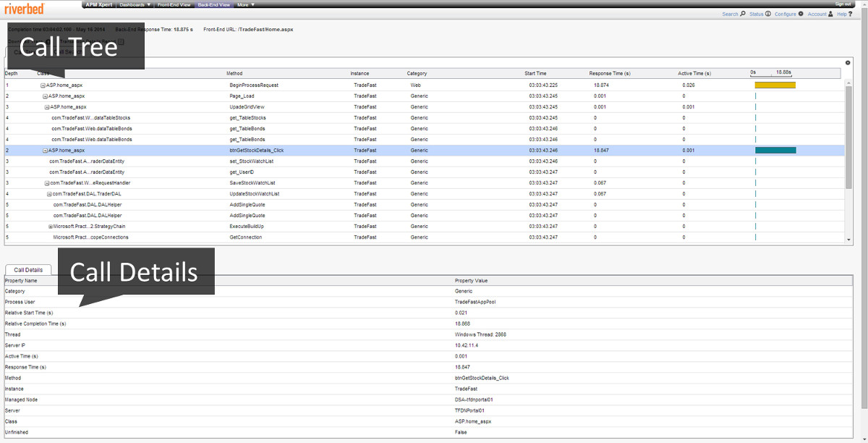Sort by Response Time (s) header
Screen dimensions: 868x443
(610, 73)
